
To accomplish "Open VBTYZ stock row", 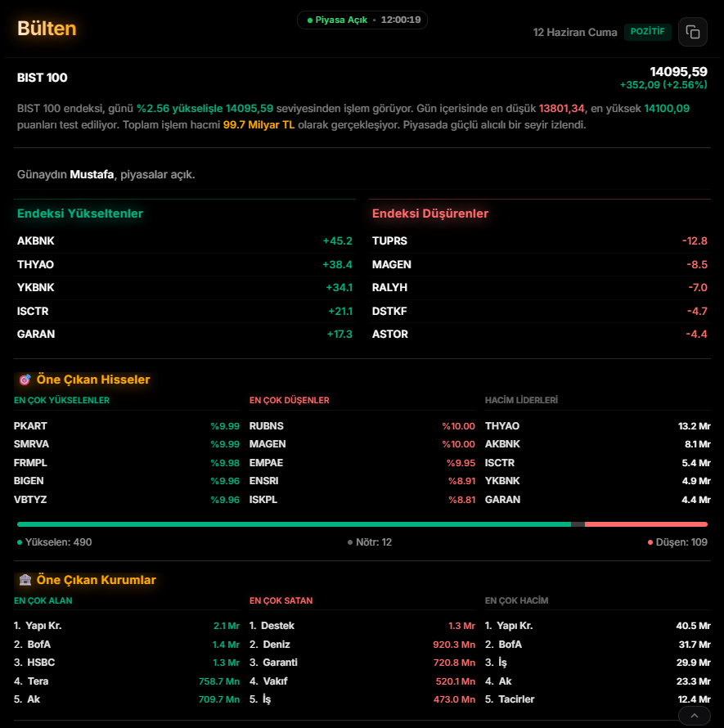I will [127, 500].
